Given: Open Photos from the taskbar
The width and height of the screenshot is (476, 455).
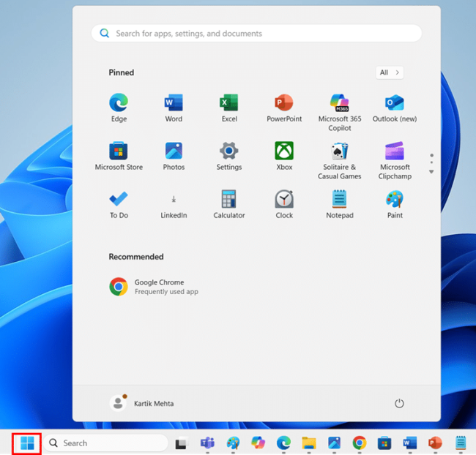Looking at the screenshot, I should pos(334,443).
